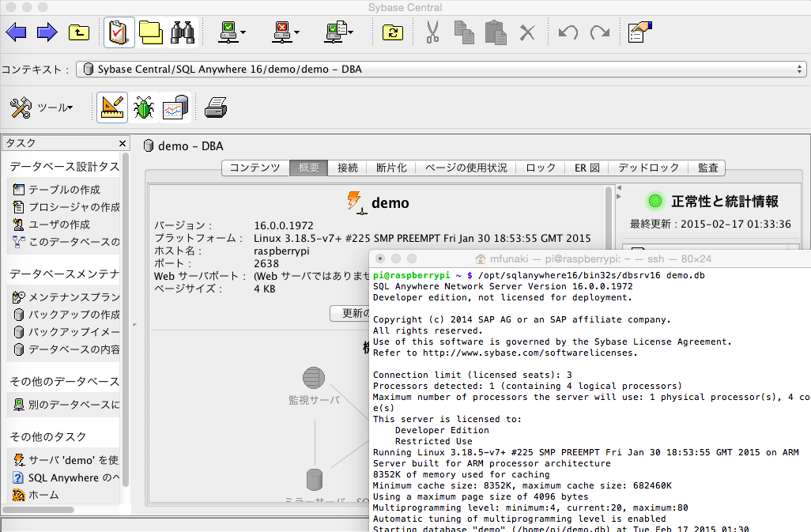The height and width of the screenshot is (532, 811).
Task: Click バックアップの作成 task link
Action: (x=66, y=315)
